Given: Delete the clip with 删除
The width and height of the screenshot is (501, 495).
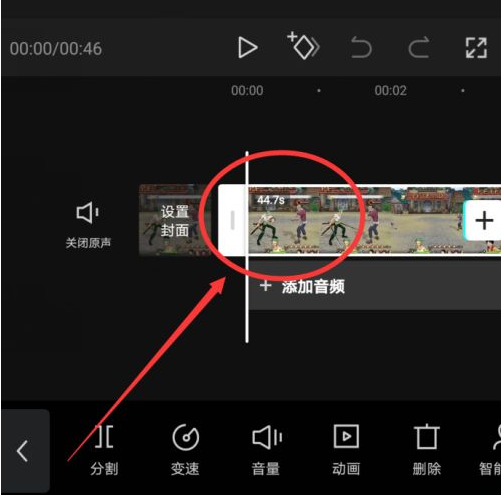Looking at the screenshot, I should 427,450.
